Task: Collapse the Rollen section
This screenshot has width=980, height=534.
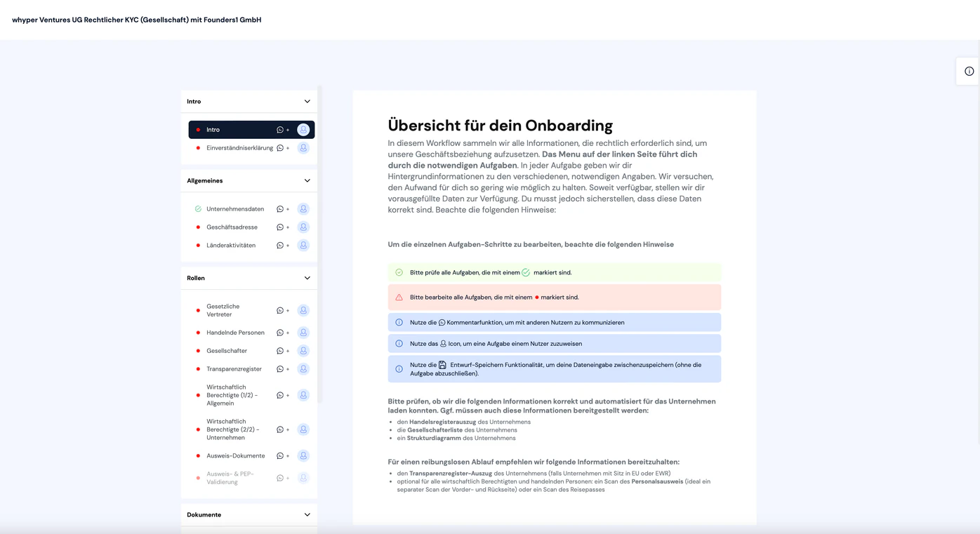Action: tap(307, 279)
